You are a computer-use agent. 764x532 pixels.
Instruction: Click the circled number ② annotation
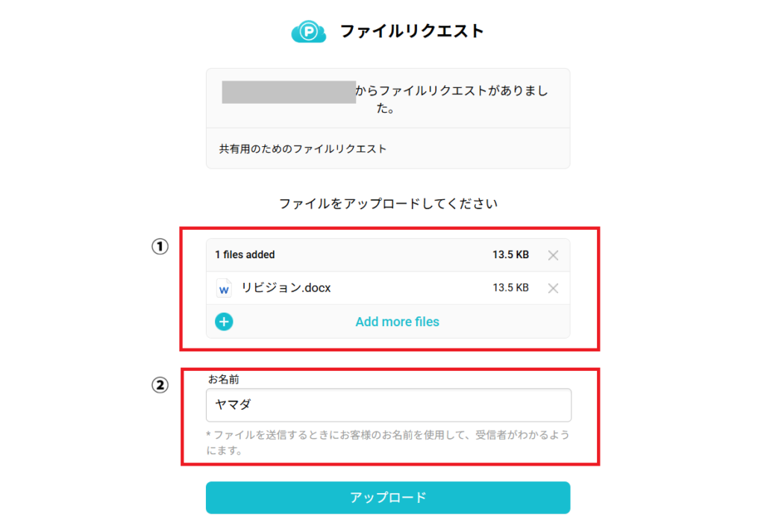(160, 385)
